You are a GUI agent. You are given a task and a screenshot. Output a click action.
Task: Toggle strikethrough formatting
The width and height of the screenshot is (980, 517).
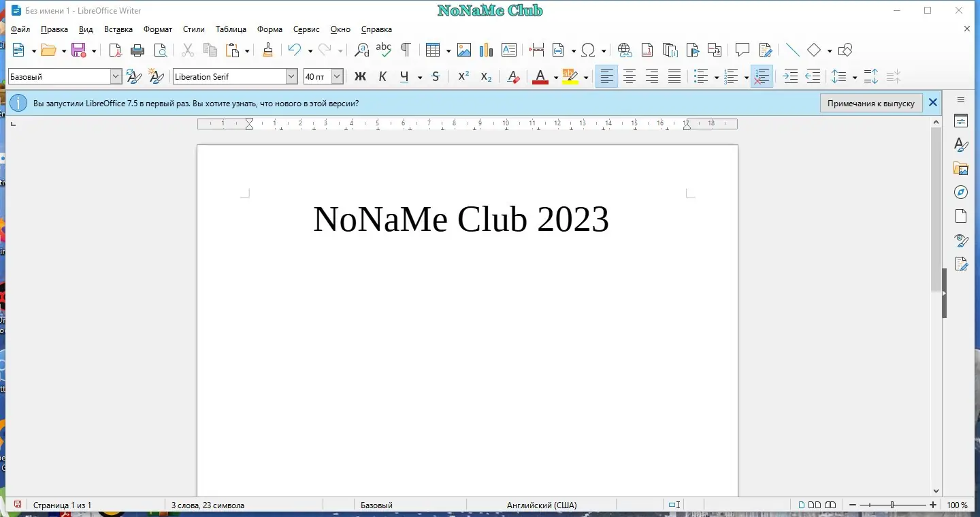pos(436,77)
